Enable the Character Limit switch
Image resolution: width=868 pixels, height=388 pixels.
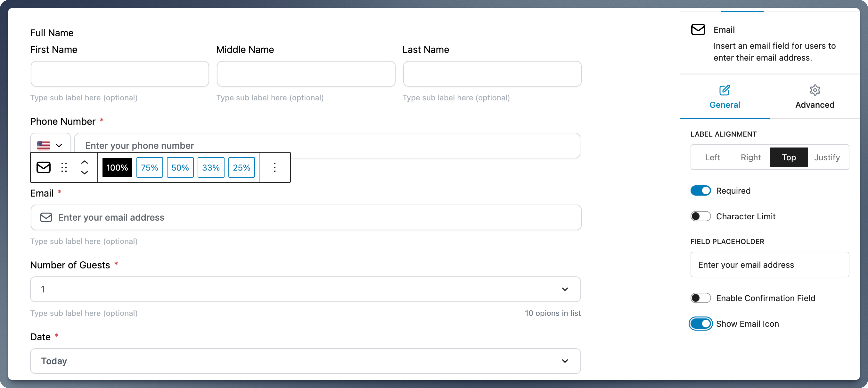(x=700, y=216)
